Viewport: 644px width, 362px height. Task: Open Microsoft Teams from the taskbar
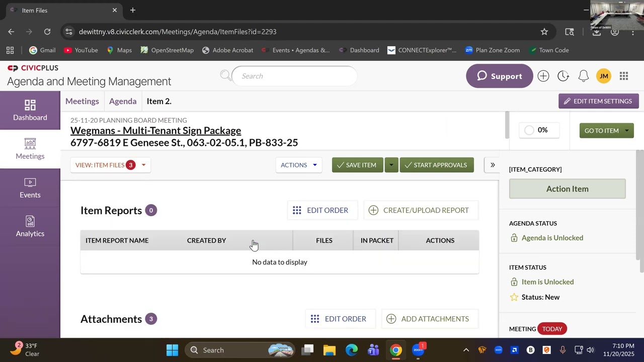click(373, 350)
